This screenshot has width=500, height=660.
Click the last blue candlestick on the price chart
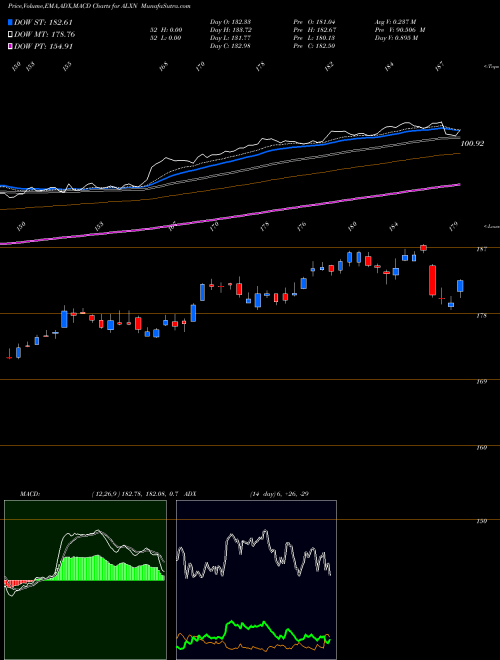(460, 286)
